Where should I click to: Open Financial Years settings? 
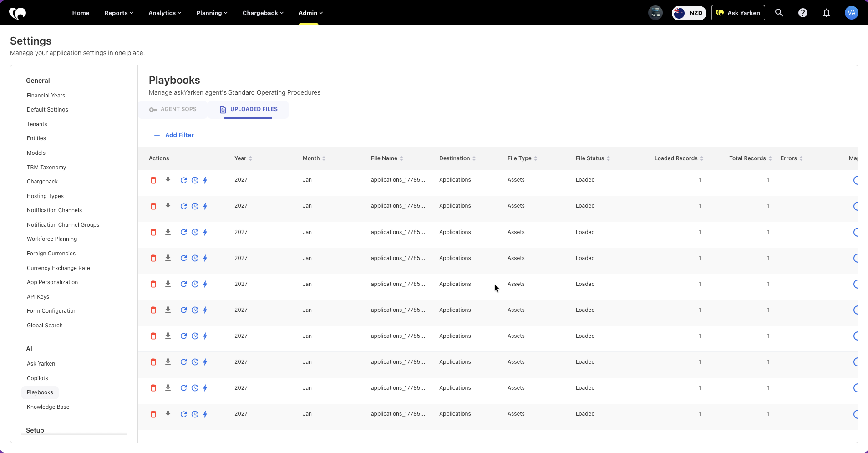(46, 96)
